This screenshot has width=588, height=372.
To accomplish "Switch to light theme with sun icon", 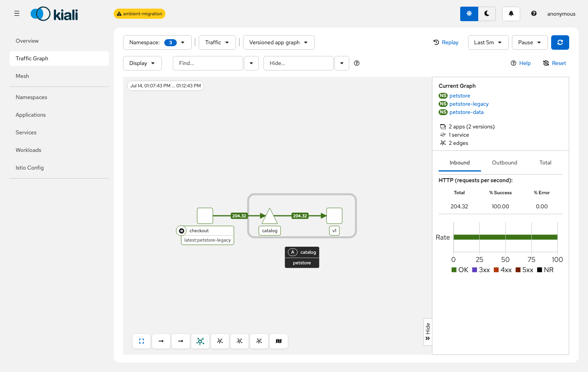I will point(469,14).
